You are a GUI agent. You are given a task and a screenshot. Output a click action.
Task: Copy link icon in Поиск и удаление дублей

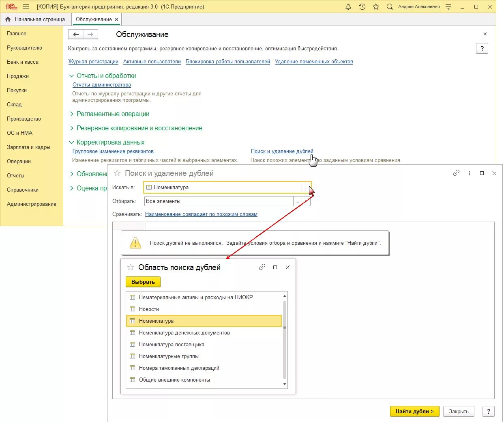(457, 173)
